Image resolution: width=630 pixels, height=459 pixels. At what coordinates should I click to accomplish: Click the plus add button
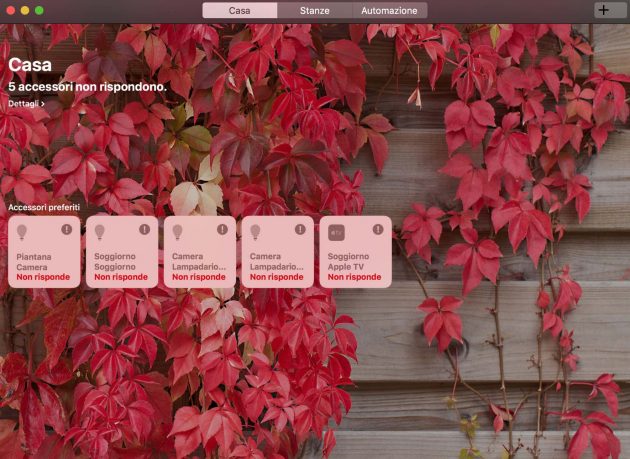tap(603, 10)
